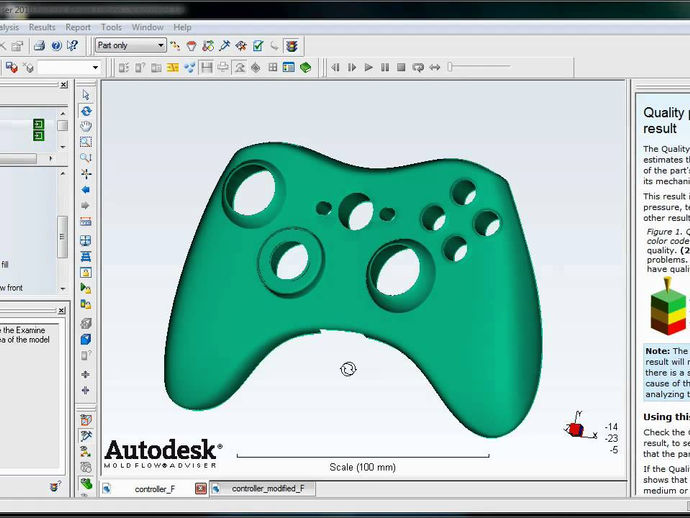The image size is (690, 518).
Task: Open the Report menu
Action: [78, 27]
